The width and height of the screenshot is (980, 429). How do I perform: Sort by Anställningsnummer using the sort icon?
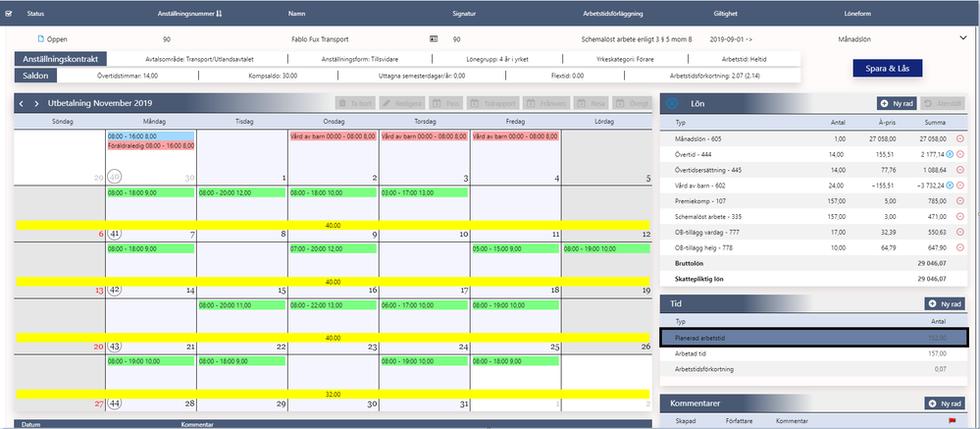coord(219,13)
